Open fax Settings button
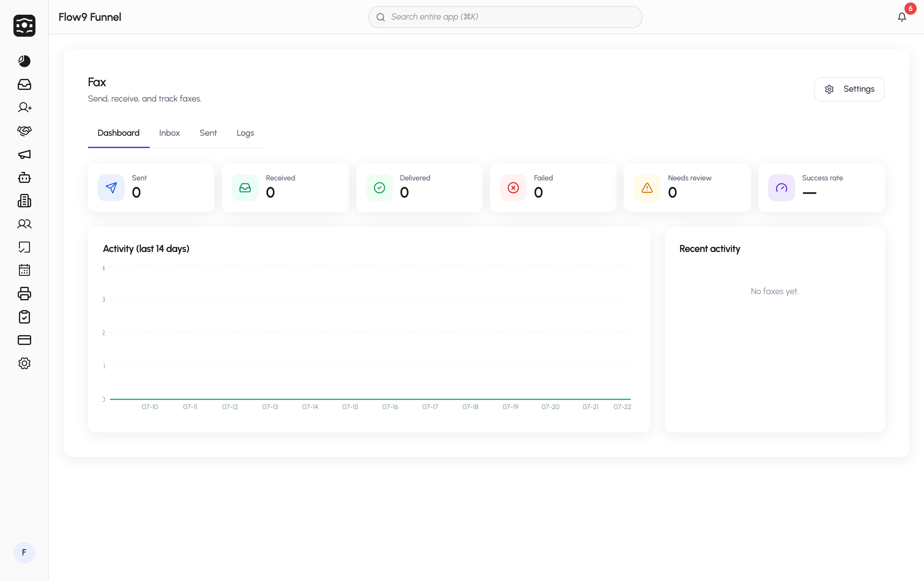The width and height of the screenshot is (924, 581). (849, 89)
